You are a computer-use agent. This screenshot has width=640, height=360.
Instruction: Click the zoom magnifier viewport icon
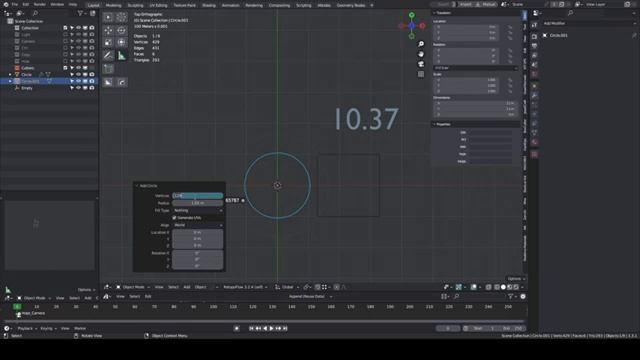(x=421, y=44)
